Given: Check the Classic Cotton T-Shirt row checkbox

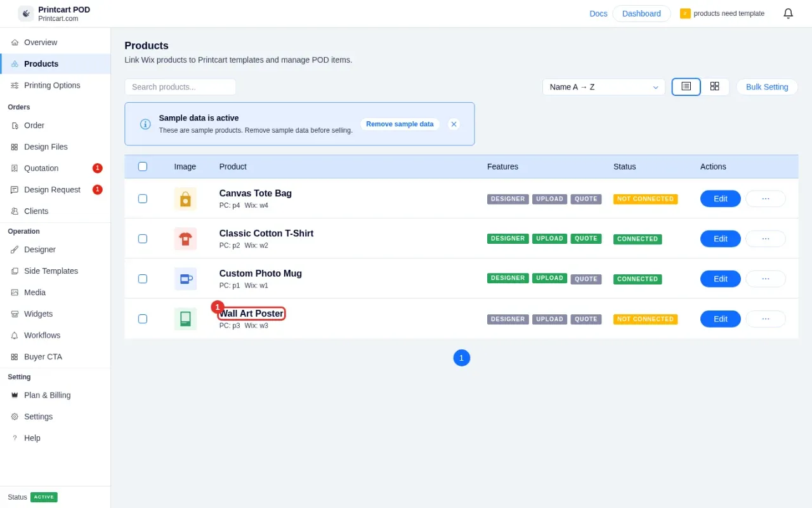Looking at the screenshot, I should tap(143, 239).
